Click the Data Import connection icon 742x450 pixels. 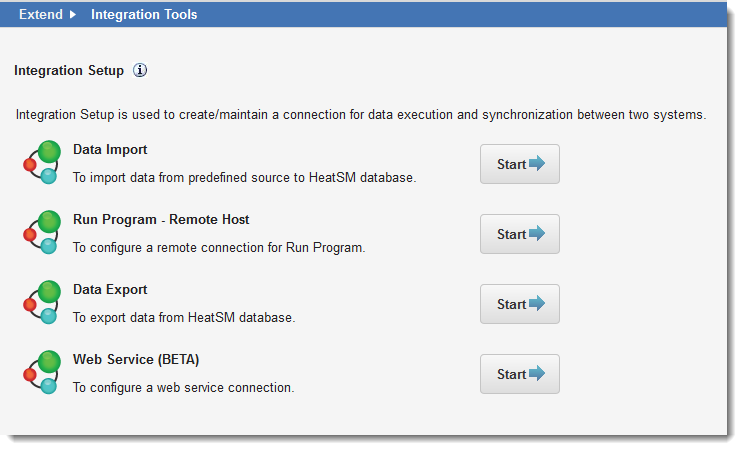pyautogui.click(x=42, y=162)
